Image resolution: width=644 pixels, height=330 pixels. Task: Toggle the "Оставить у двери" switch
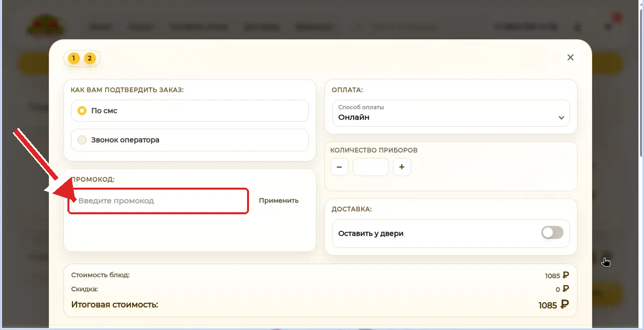(552, 232)
